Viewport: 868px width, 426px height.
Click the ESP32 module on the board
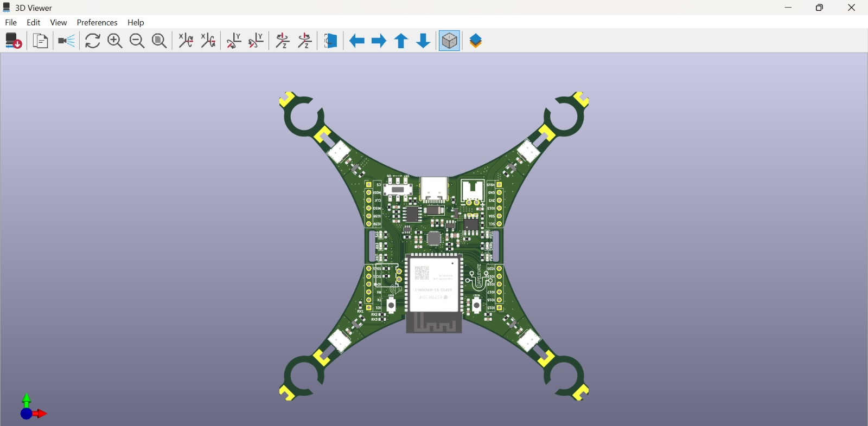[434, 293]
